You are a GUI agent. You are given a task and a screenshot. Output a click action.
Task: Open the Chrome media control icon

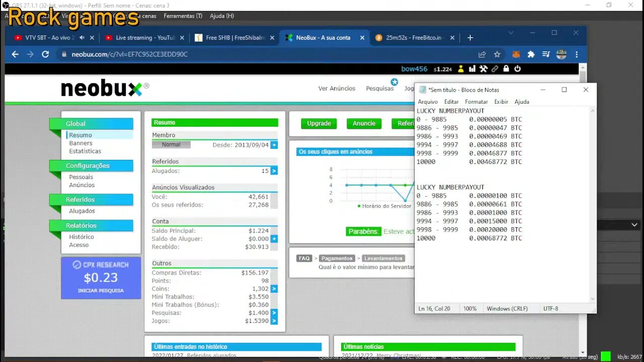(x=546, y=54)
